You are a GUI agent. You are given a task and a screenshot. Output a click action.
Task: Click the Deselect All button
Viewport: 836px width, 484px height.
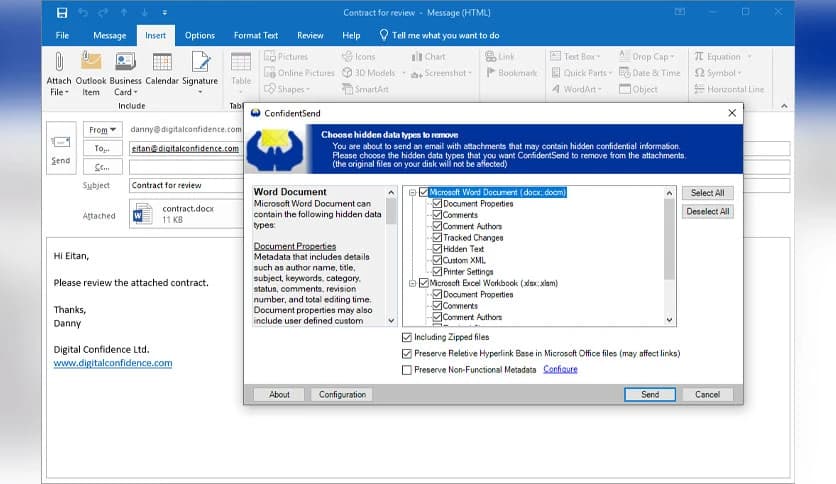pyautogui.click(x=708, y=211)
